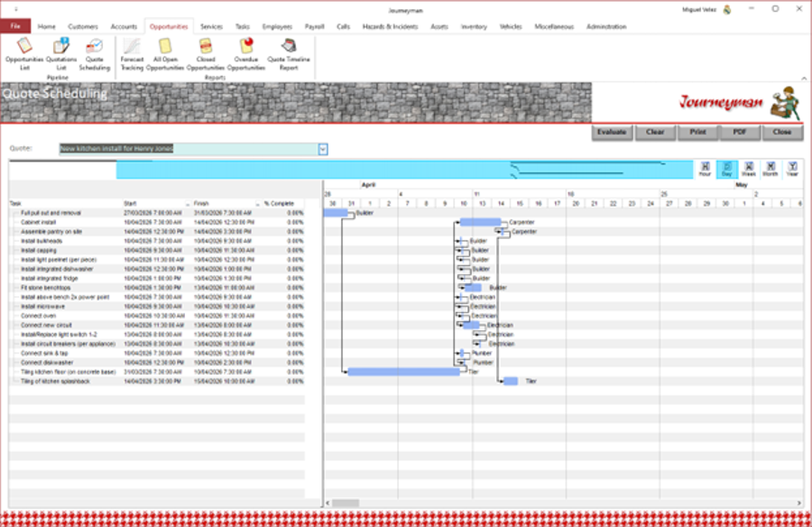The image size is (812, 527).
Task: Select the 'Full pull out and removal' task row
Action: tap(156, 213)
